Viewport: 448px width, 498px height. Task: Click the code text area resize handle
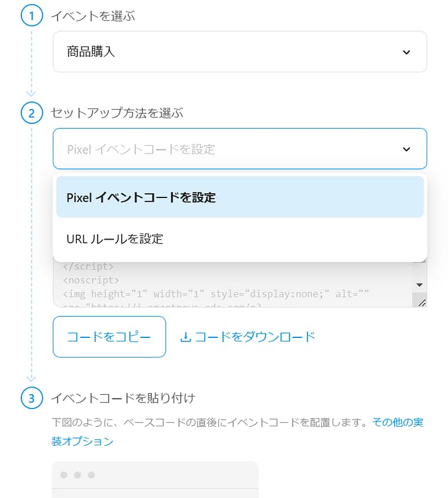tap(422, 303)
